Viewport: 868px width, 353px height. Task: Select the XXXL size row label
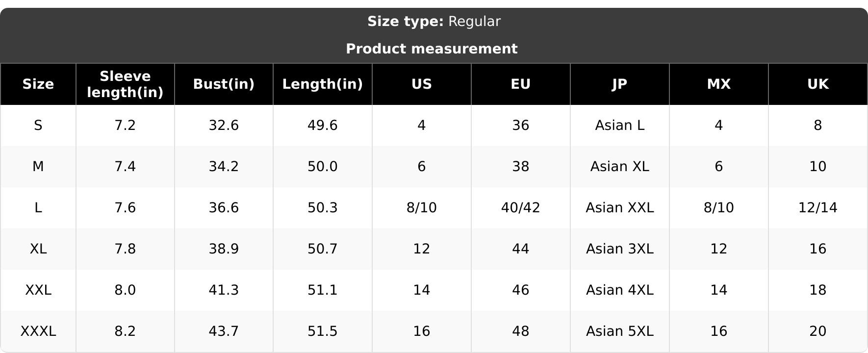[38, 331]
